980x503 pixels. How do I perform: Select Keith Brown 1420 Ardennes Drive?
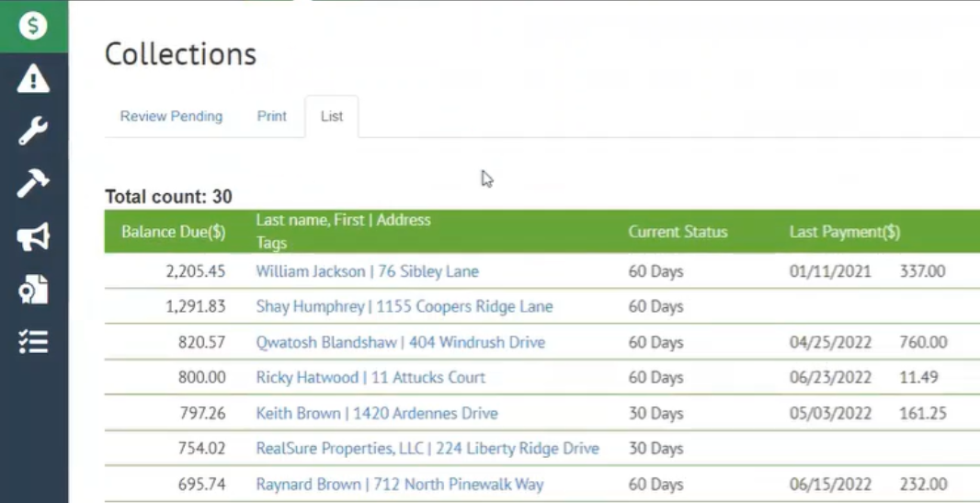[377, 413]
